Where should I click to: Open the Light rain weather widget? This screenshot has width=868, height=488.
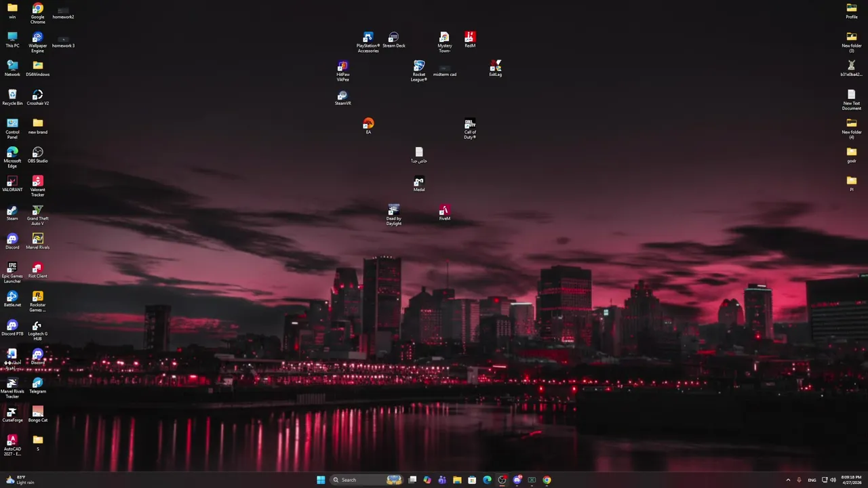(20, 480)
